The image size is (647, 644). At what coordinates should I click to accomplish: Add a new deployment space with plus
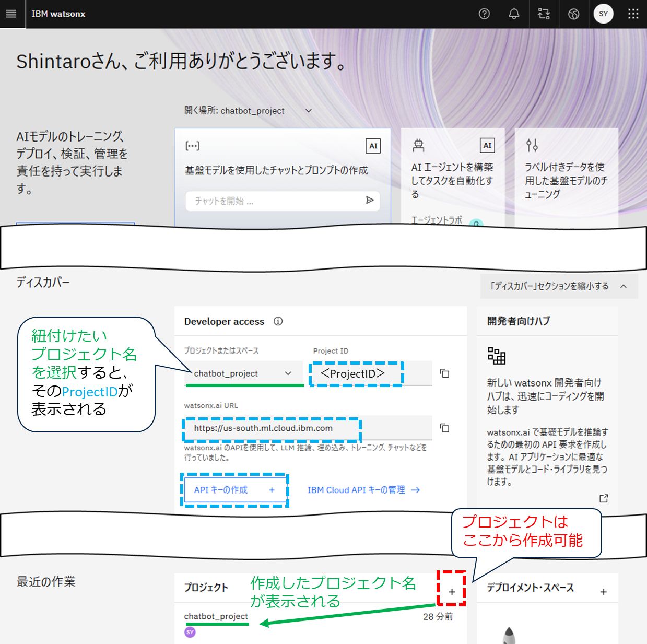click(603, 592)
